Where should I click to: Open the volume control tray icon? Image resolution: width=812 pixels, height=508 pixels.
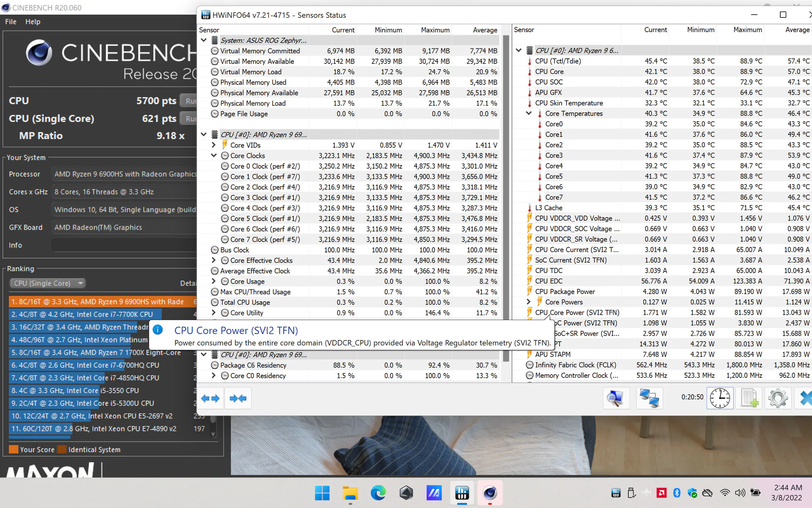coord(740,493)
